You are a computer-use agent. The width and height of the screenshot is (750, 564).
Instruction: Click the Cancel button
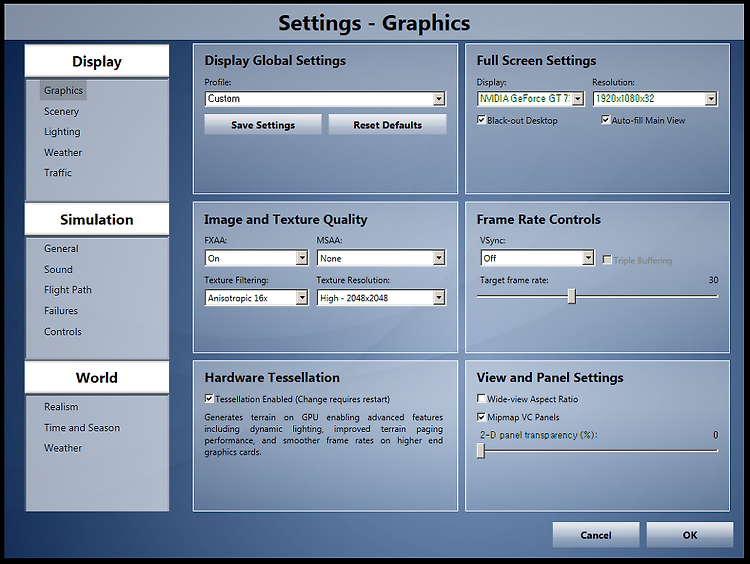click(x=596, y=535)
